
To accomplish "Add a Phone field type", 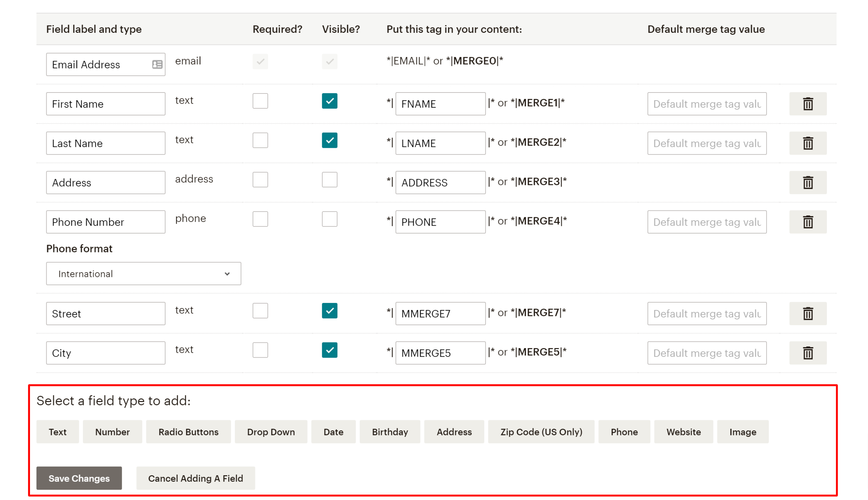I will (x=624, y=432).
